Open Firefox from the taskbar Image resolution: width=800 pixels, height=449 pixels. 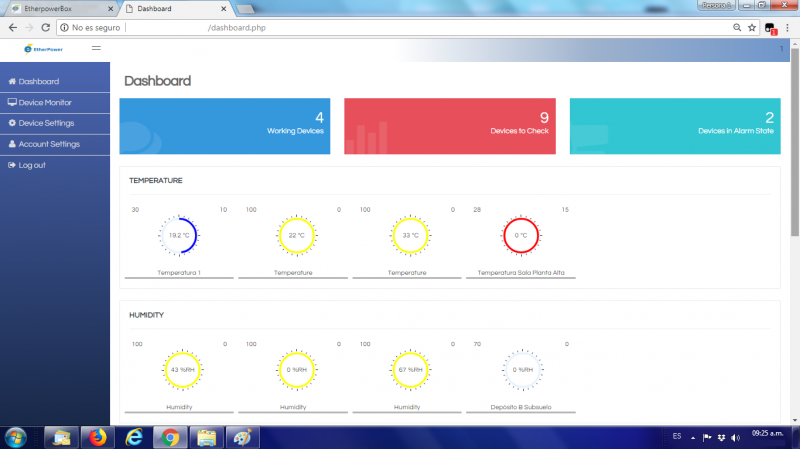pyautogui.click(x=97, y=437)
